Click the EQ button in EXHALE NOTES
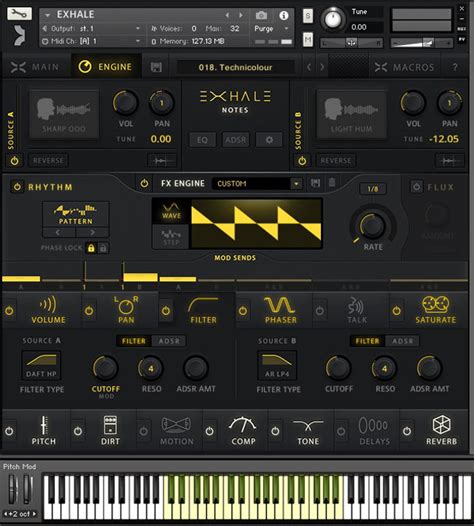Viewport: 474px width, 526px height. click(x=202, y=140)
